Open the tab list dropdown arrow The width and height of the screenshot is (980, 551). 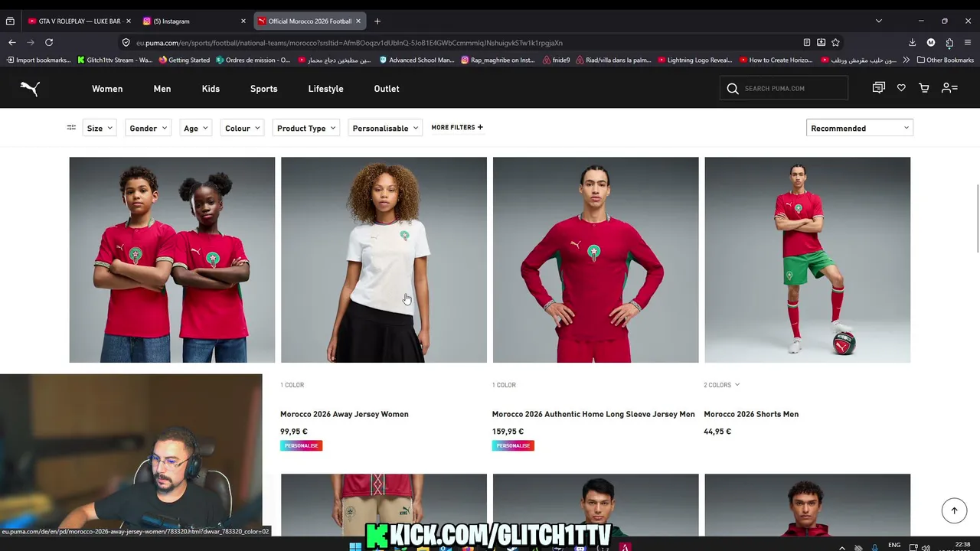tap(879, 21)
